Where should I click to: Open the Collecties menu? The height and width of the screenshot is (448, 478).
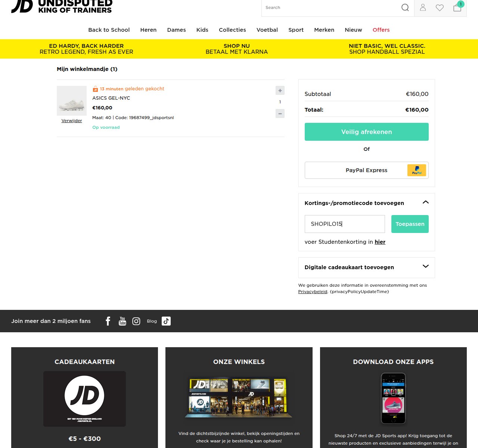pos(232,30)
